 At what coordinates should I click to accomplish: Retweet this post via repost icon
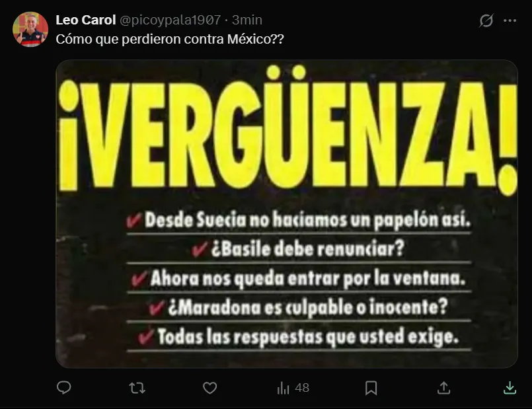137,388
